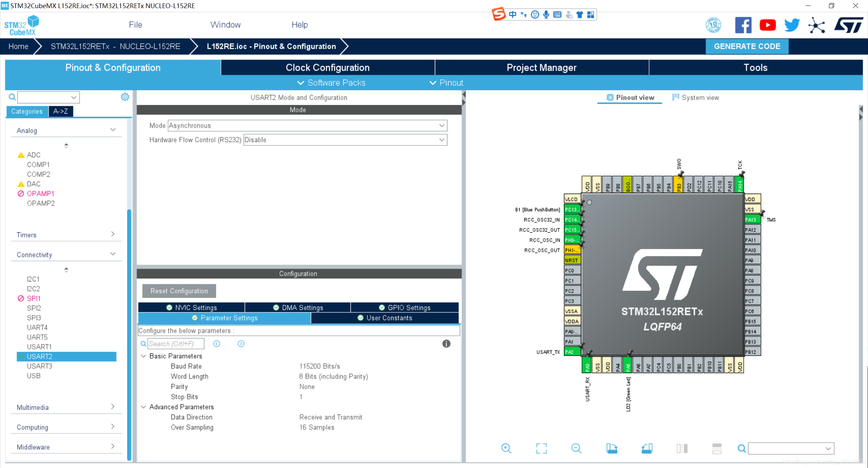Open the Clock Configuration tab

coord(327,67)
